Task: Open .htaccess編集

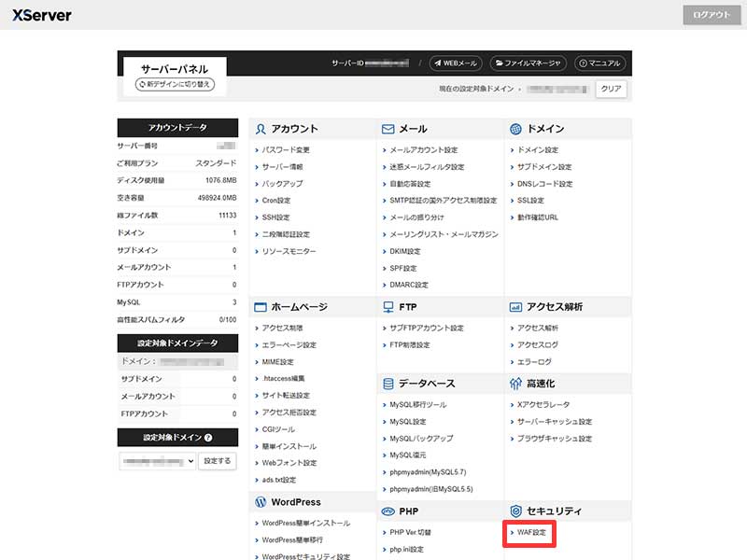Action: pyautogui.click(x=283, y=379)
